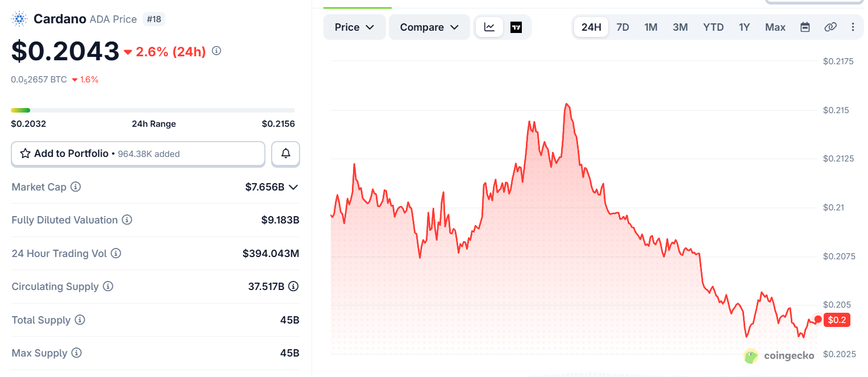Click the $0.2156 24h high value
868x377 pixels.
[278, 124]
